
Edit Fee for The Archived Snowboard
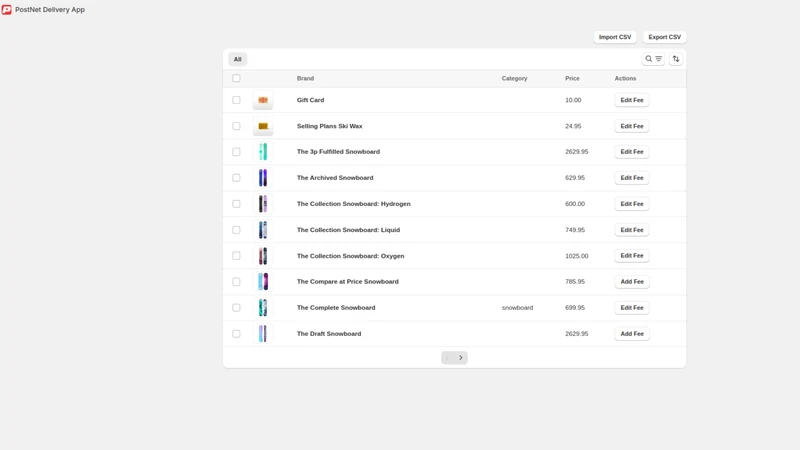tap(632, 178)
